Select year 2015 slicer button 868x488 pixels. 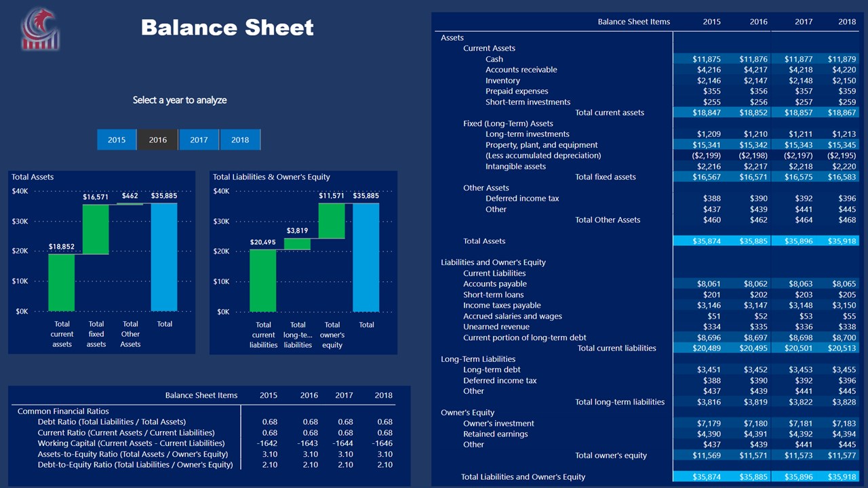(x=117, y=140)
